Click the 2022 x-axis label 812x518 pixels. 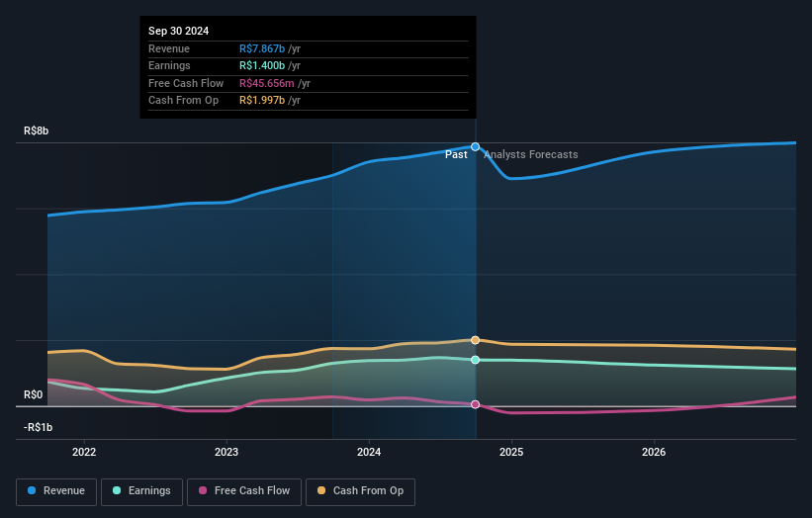click(x=84, y=452)
